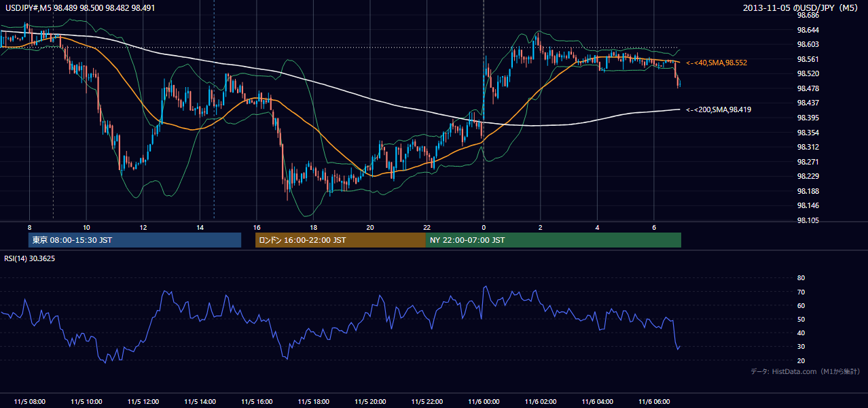The width and height of the screenshot is (868, 408).
Task: Click the 11/5 22:00 date axis label
Action: click(427, 401)
